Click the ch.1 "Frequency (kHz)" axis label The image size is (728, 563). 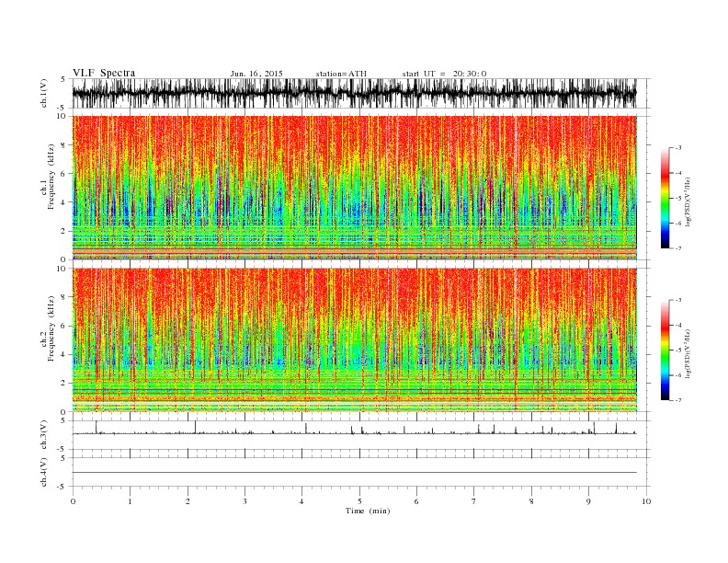tap(51, 177)
